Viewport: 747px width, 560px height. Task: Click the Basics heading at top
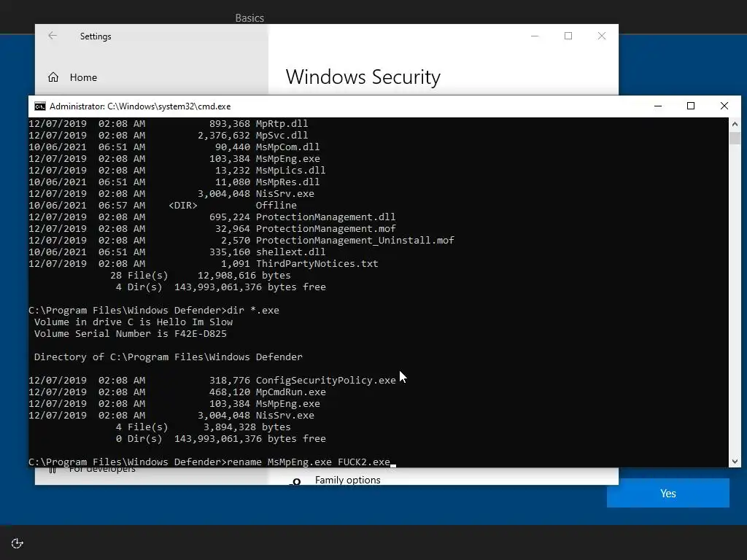click(x=249, y=18)
